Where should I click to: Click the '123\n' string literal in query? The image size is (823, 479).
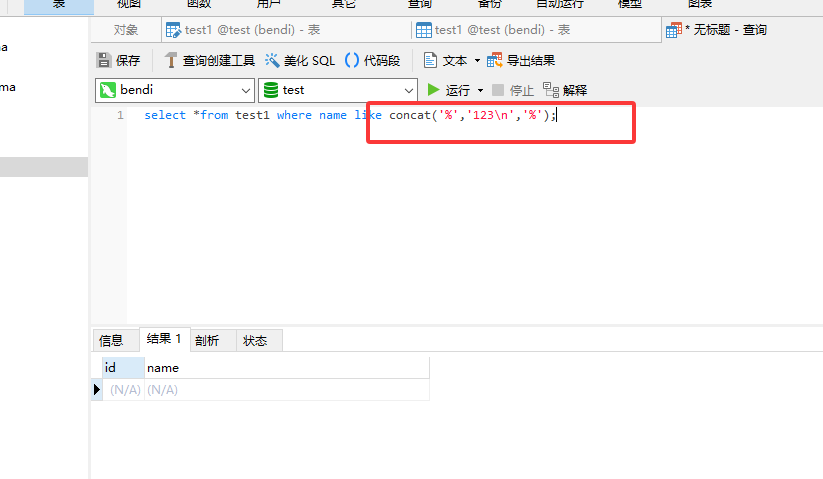(x=489, y=115)
